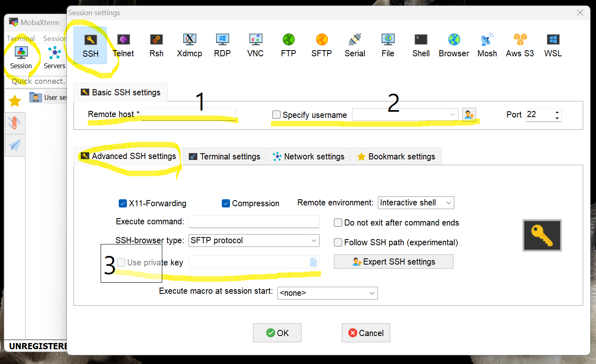Click the star favorites icon in MobaXterm sidebar

[x=15, y=101]
